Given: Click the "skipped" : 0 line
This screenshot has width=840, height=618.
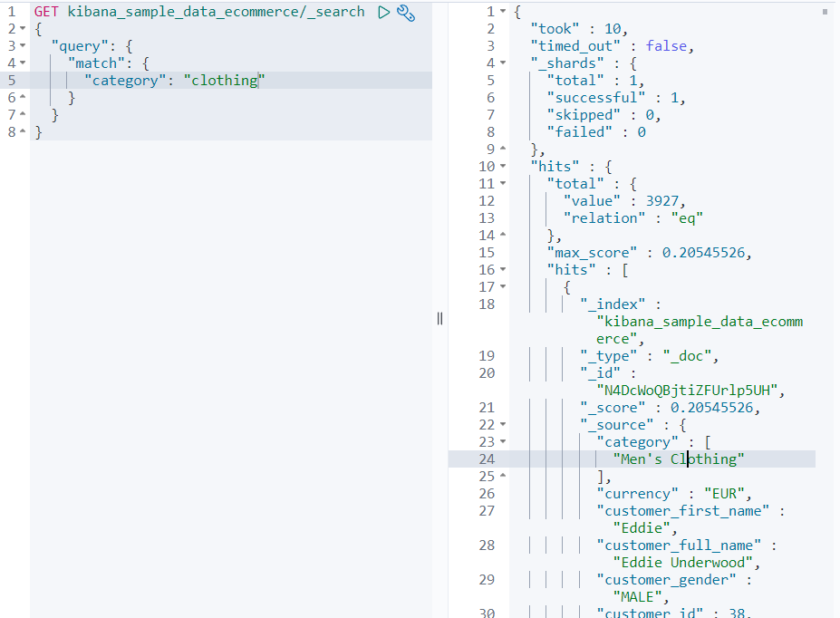Looking at the screenshot, I should click(603, 114).
